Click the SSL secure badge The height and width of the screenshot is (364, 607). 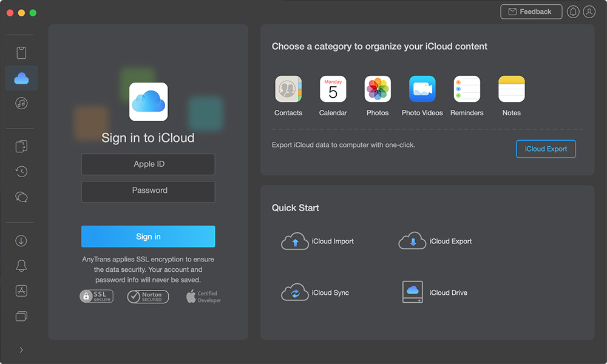pyautogui.click(x=97, y=296)
